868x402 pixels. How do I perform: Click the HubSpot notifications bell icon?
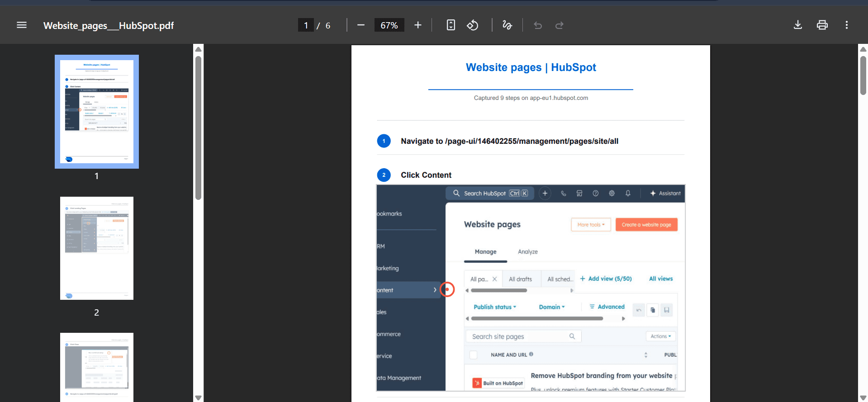pyautogui.click(x=628, y=193)
